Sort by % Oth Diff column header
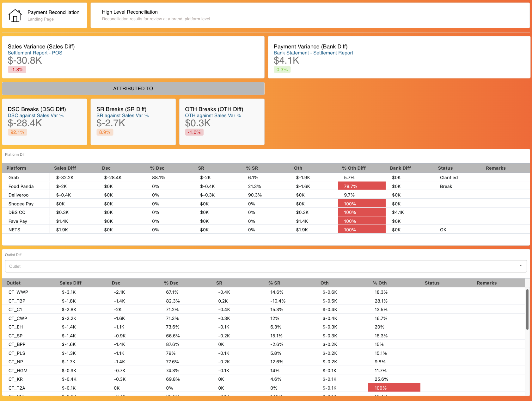The width and height of the screenshot is (532, 401). click(x=354, y=168)
